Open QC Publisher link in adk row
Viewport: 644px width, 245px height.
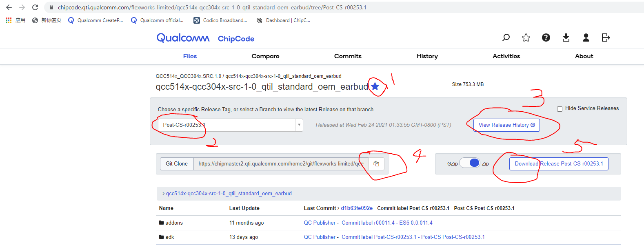tap(320, 237)
